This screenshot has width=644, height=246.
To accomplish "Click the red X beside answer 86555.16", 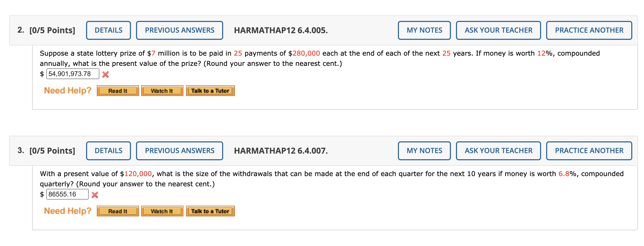I will point(95,194).
